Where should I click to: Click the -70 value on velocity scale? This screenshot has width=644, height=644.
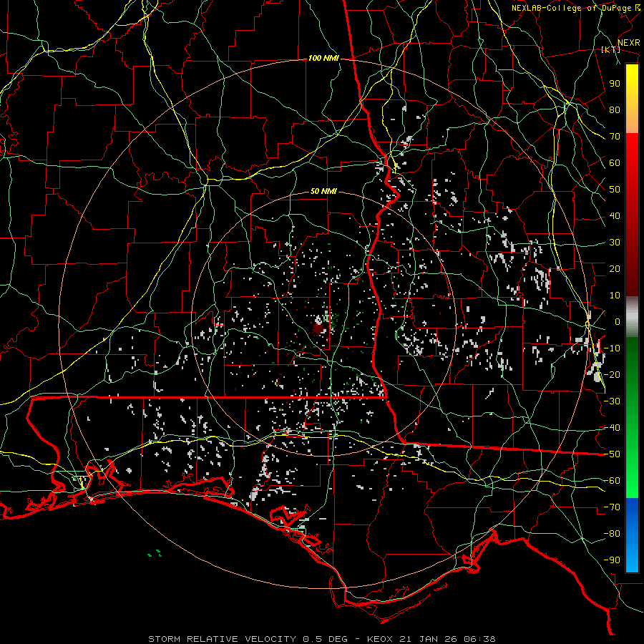612,507
